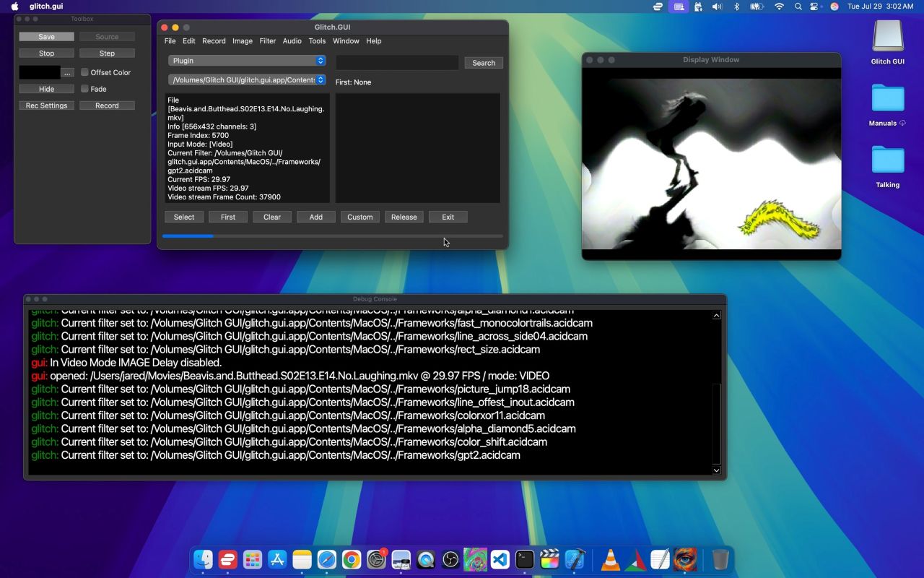Click the Exit button
Viewport: 924px width, 578px height.
pos(448,217)
